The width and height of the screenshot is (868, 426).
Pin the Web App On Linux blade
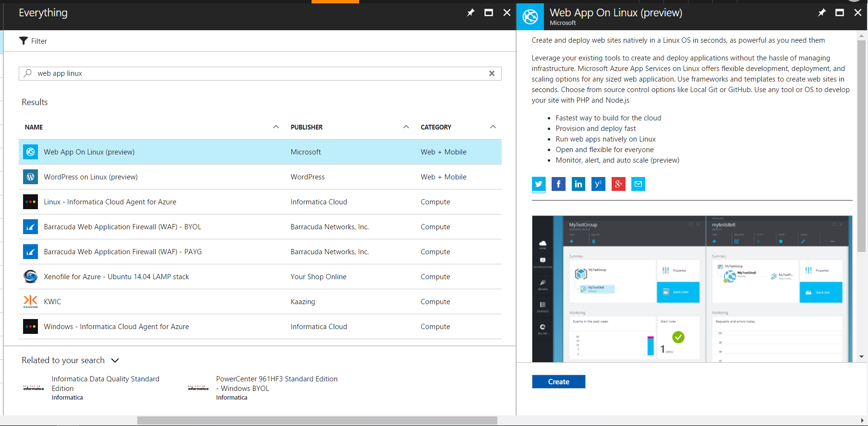tap(822, 12)
